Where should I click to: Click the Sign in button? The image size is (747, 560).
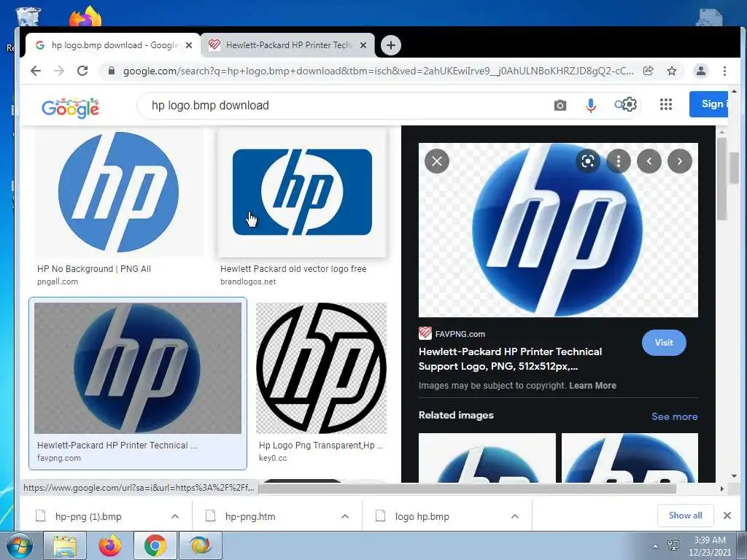[x=708, y=104]
